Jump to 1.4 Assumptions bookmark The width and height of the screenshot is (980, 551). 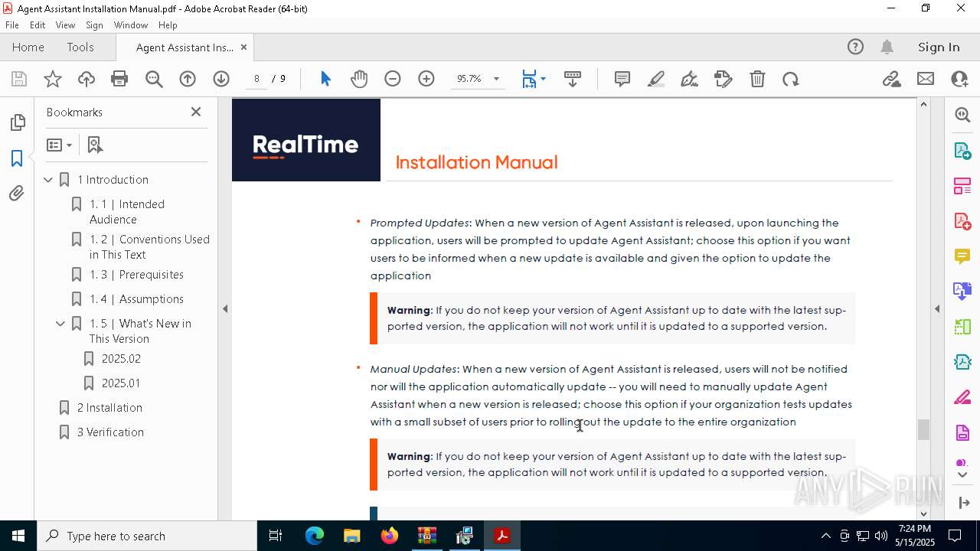pyautogui.click(x=136, y=299)
